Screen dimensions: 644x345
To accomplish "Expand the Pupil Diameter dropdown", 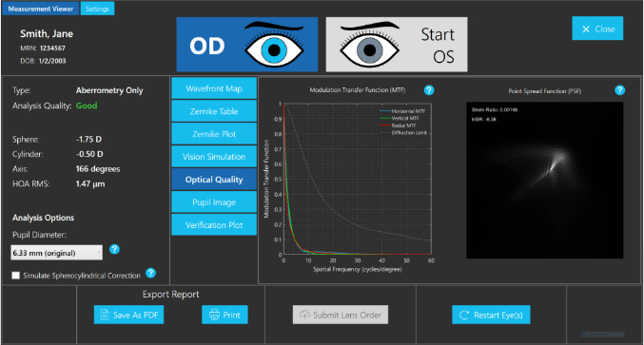I will coord(57,253).
